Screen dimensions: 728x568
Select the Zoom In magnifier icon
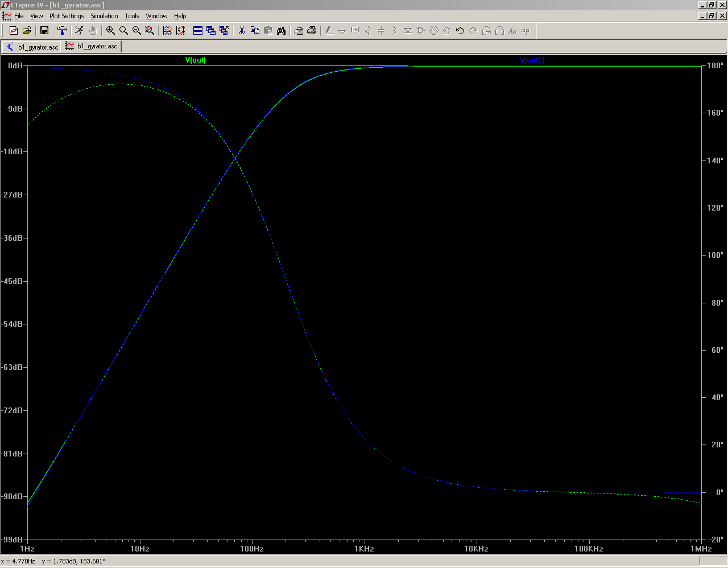click(110, 31)
